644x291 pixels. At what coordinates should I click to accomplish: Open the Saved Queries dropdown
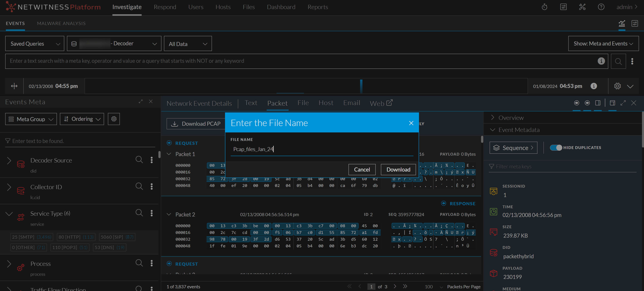pos(35,44)
